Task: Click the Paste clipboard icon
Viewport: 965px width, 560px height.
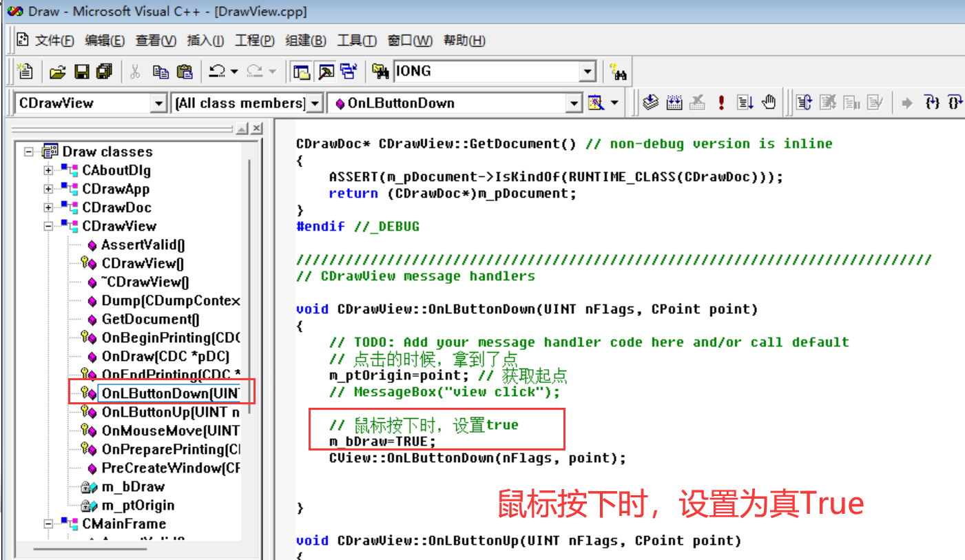Action: coord(185,71)
